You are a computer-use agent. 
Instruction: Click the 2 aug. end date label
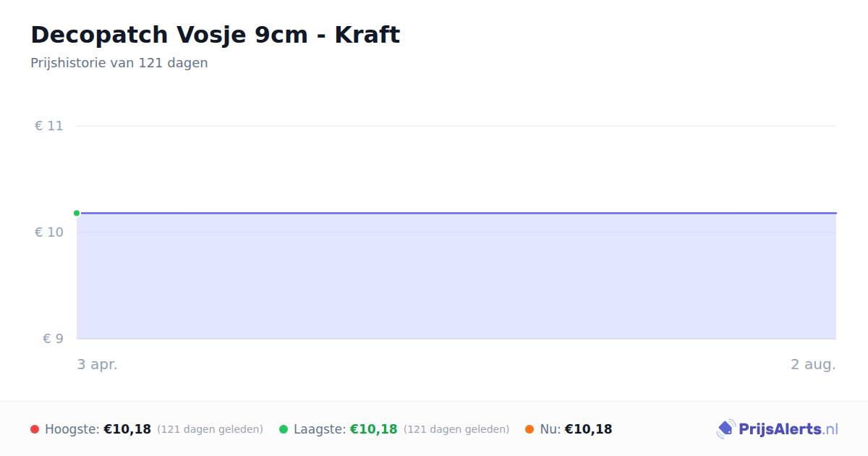(813, 364)
